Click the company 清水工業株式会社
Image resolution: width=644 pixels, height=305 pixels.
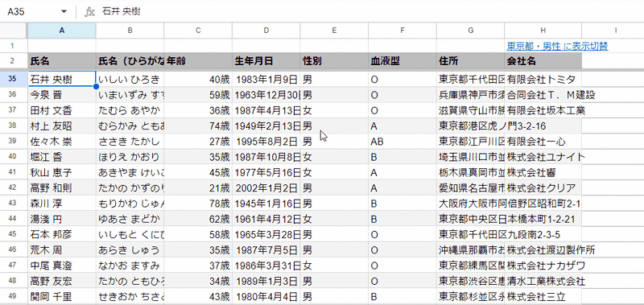(543, 281)
